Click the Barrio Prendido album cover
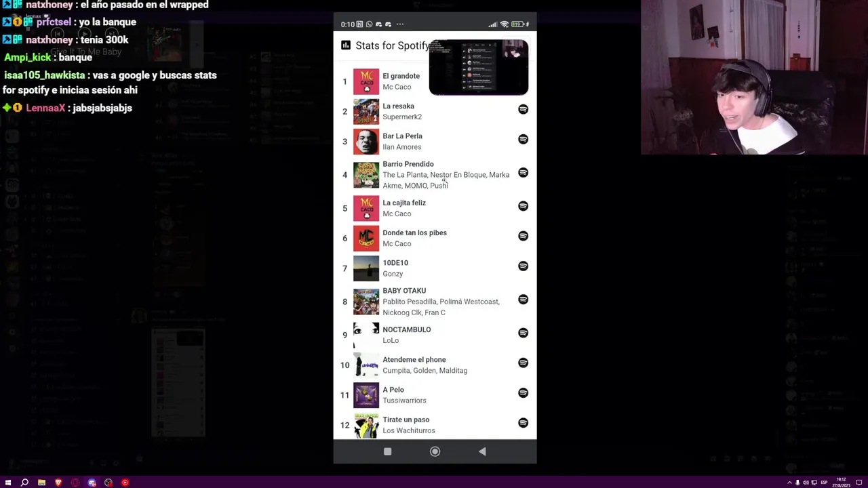Screen dimensions: 868x488 (x=366, y=175)
